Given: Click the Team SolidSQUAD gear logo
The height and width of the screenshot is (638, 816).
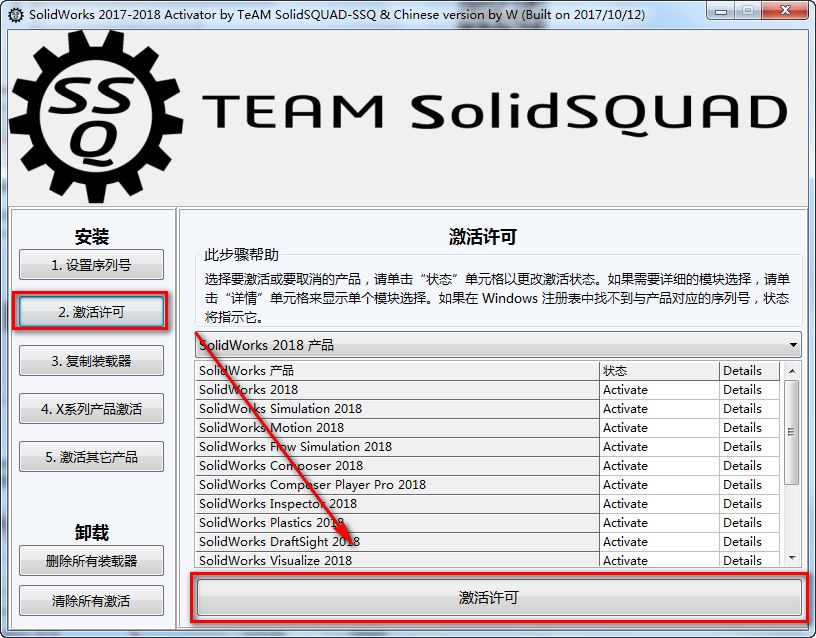Looking at the screenshot, I should 93,113.
